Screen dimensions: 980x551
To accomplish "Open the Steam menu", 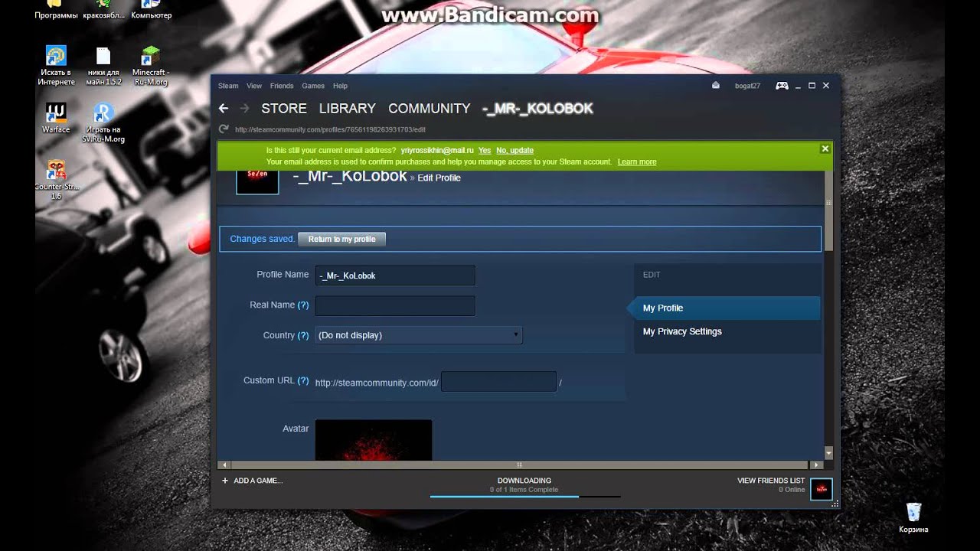I will (228, 86).
